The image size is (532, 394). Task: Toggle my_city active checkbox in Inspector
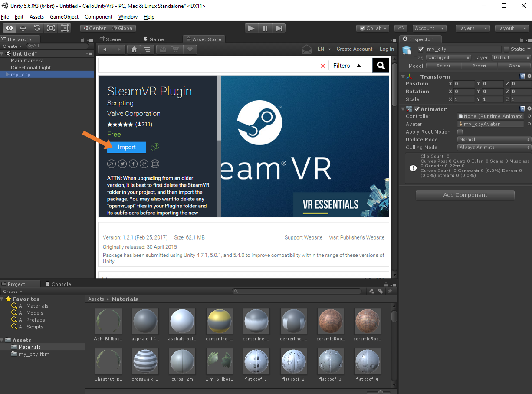[x=420, y=49]
